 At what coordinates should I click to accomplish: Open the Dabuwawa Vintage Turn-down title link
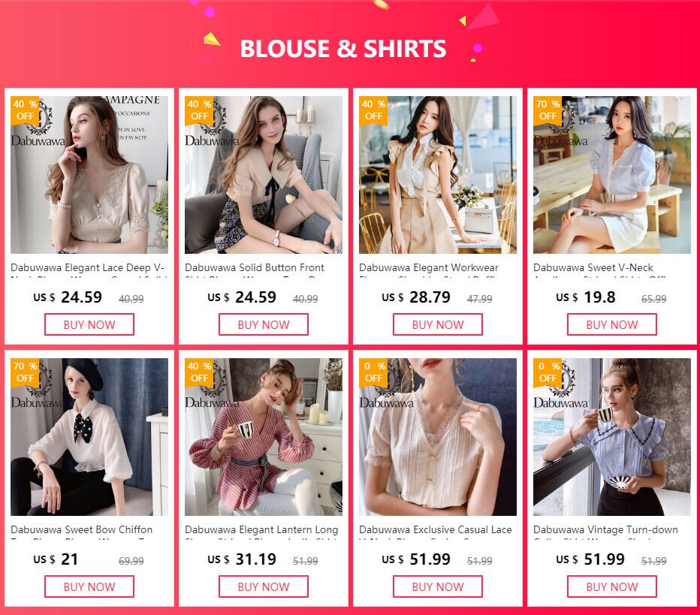(x=605, y=529)
